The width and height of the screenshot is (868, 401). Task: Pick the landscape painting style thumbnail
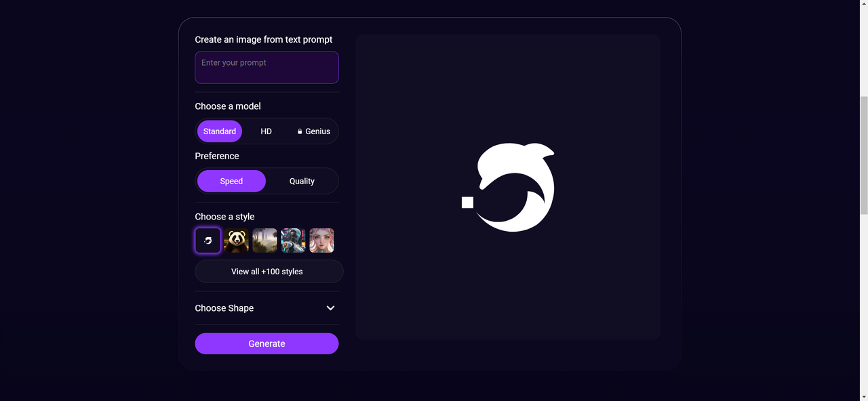[265, 240]
